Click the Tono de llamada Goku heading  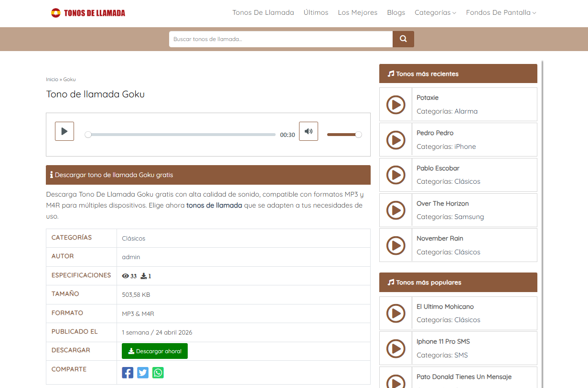click(96, 94)
